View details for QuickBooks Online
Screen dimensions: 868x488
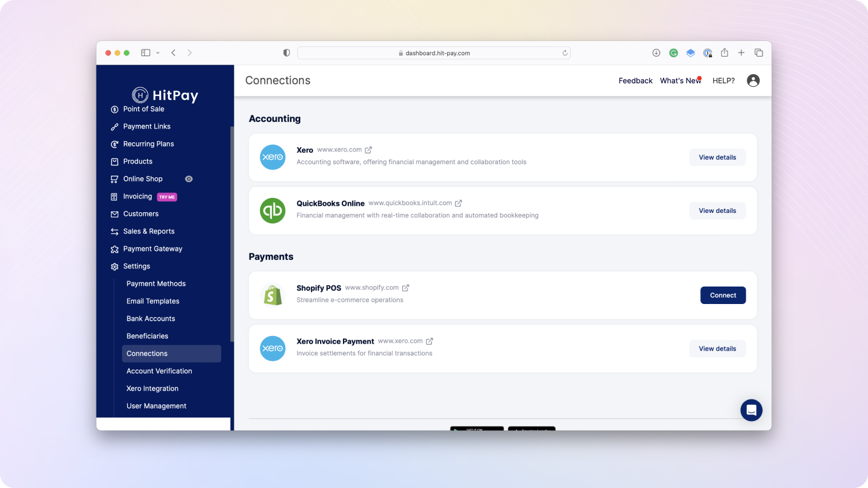coord(717,211)
